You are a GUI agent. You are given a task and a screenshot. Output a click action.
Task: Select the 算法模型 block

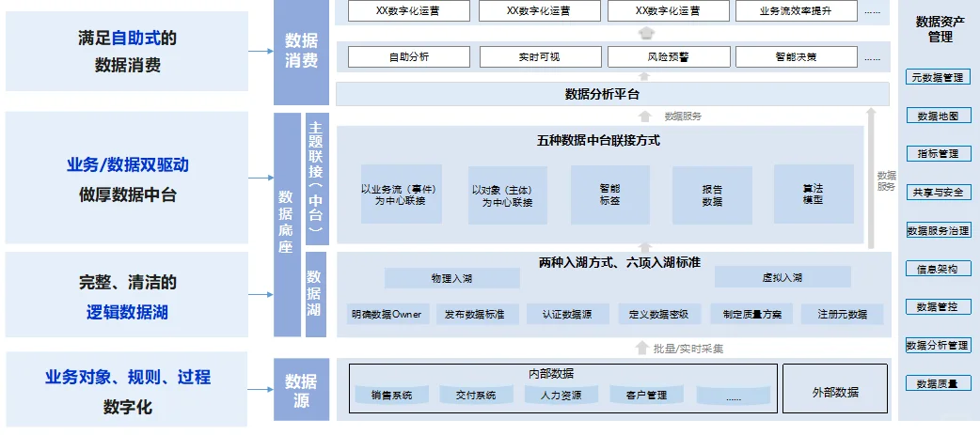click(x=814, y=194)
